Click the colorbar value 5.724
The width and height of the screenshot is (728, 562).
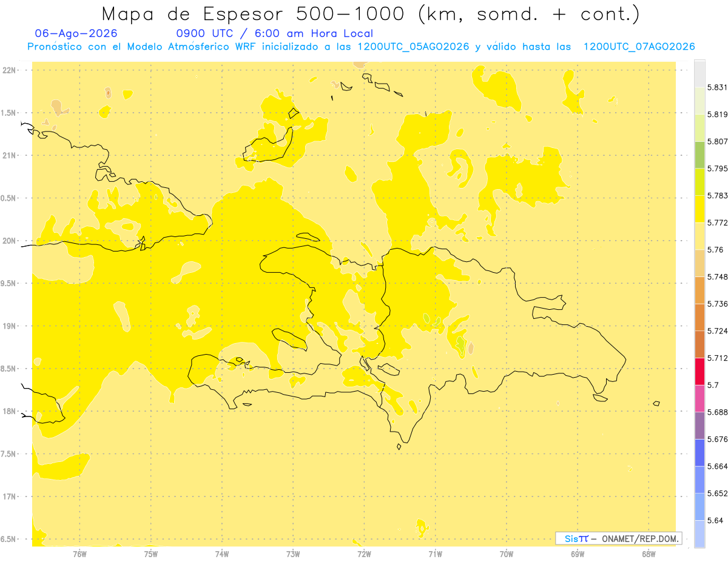718,331
